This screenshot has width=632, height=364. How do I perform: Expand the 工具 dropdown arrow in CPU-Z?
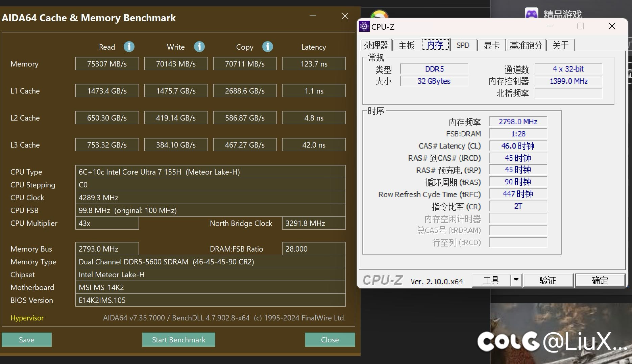tap(516, 280)
